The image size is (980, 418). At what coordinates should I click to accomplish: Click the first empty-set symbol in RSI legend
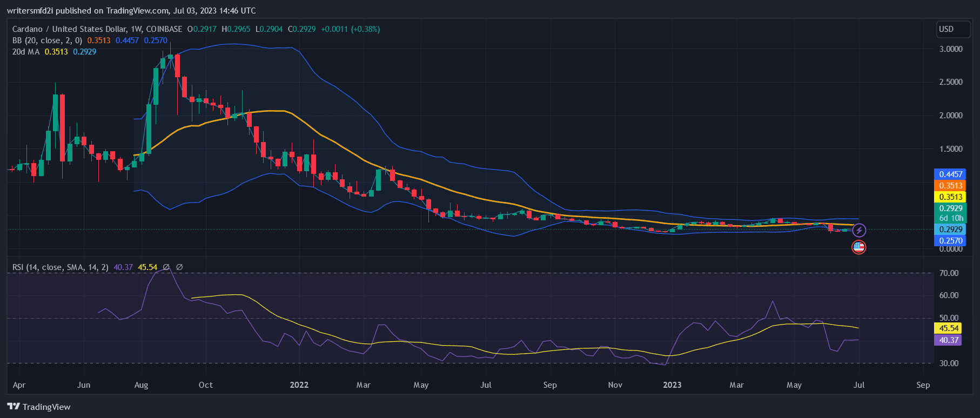(166, 267)
